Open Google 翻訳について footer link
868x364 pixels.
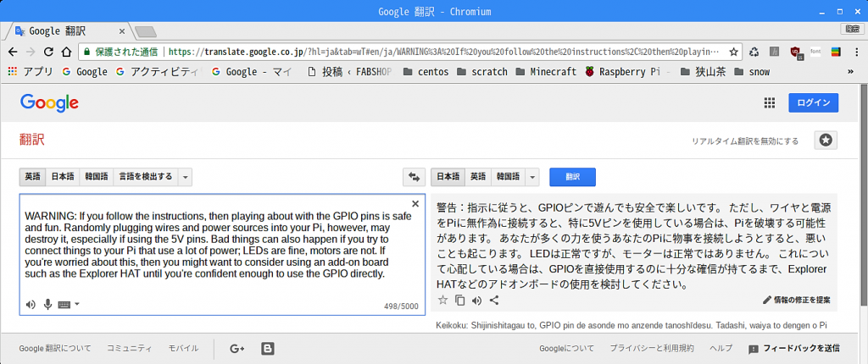pyautogui.click(x=55, y=349)
